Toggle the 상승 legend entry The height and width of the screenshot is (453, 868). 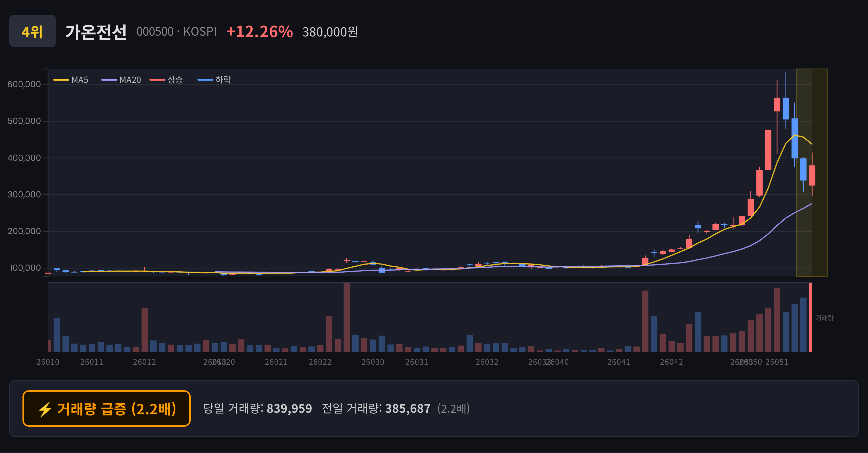tap(166, 80)
